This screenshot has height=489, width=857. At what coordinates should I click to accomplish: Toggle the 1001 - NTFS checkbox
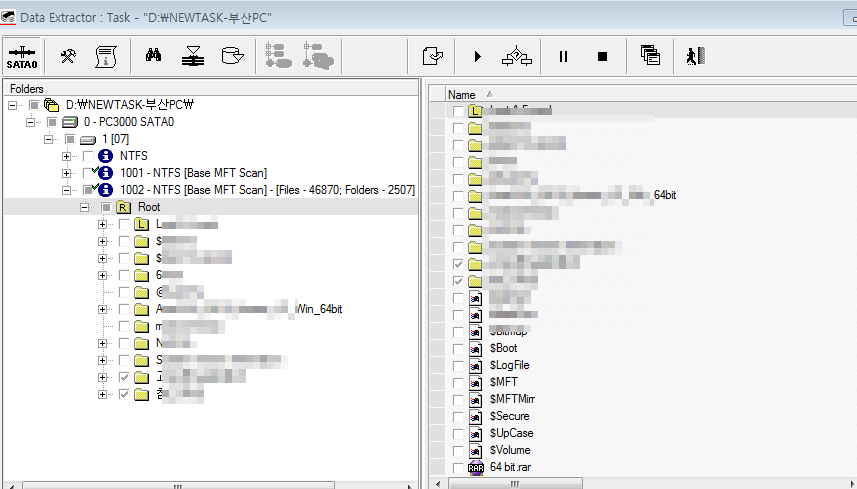click(x=88, y=173)
